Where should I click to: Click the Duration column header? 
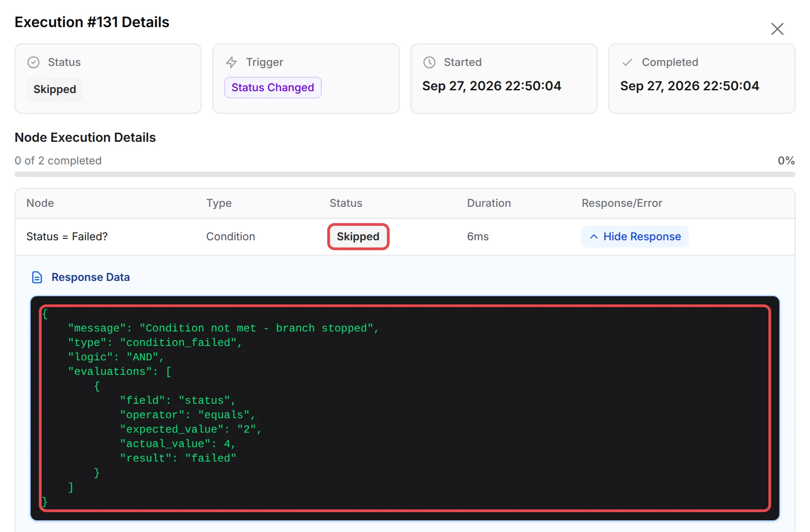489,203
